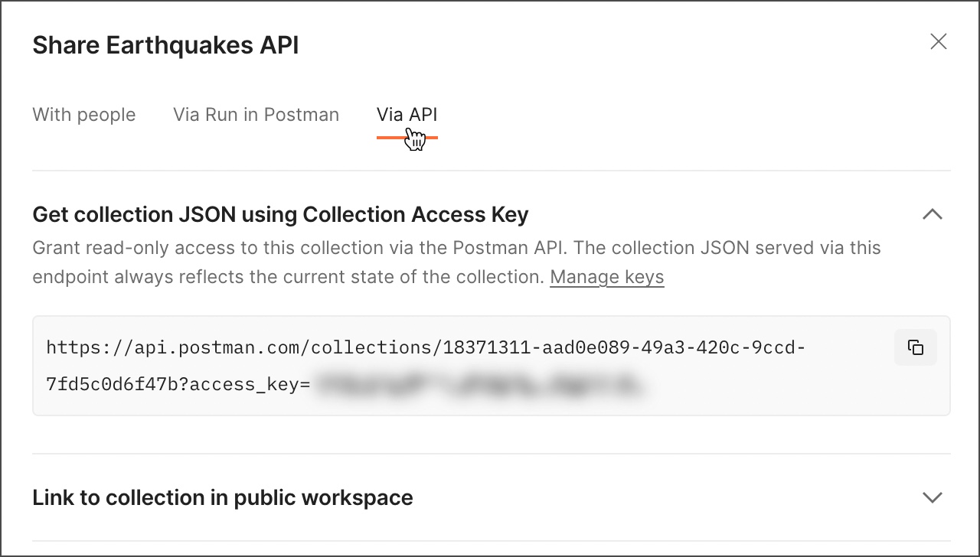
Task: Switch to the With people tab
Action: (83, 115)
